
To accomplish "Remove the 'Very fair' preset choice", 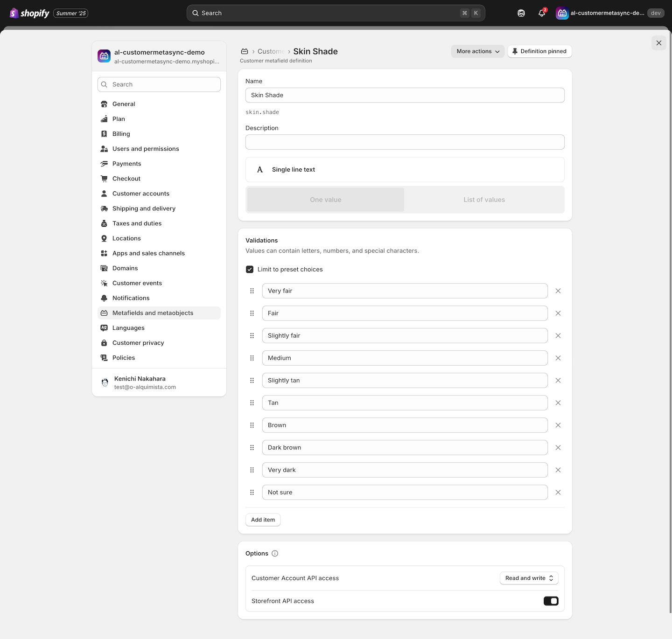I will tap(558, 291).
